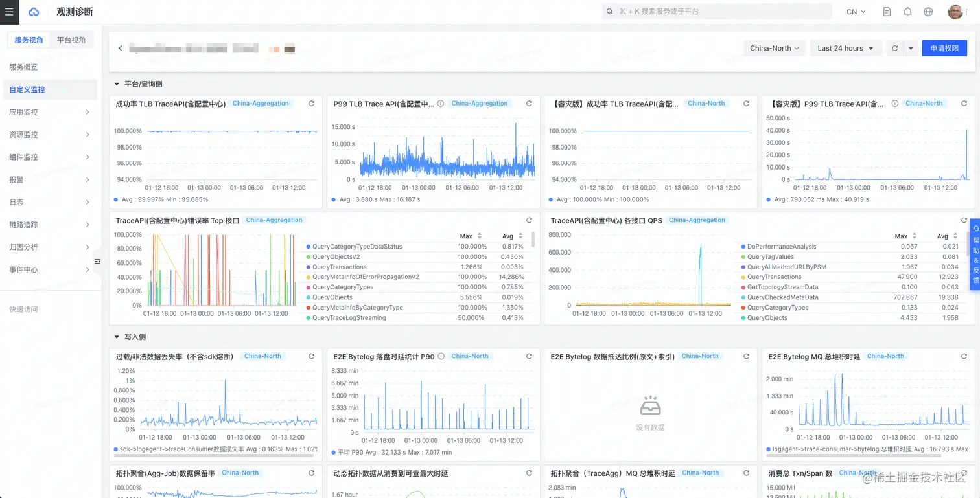980x498 pixels.
Task: Select 自定义监控 in the sidebar
Action: [51, 90]
